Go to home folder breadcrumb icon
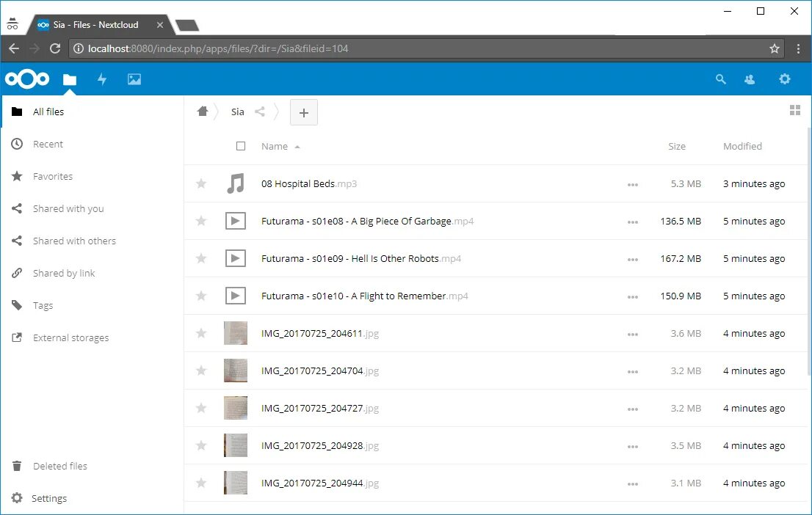Image resolution: width=812 pixels, height=515 pixels. pos(203,111)
